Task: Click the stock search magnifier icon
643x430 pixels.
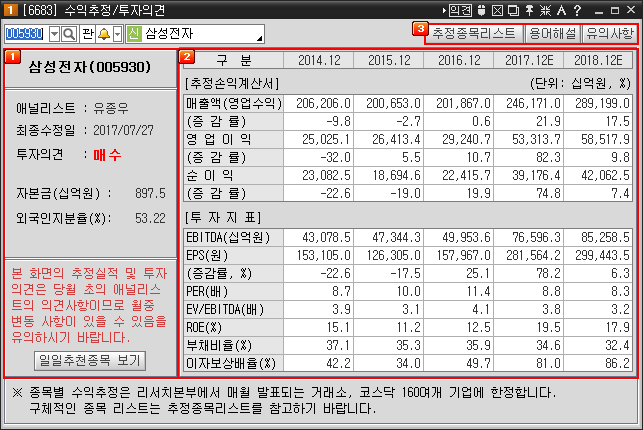Action: (x=69, y=34)
